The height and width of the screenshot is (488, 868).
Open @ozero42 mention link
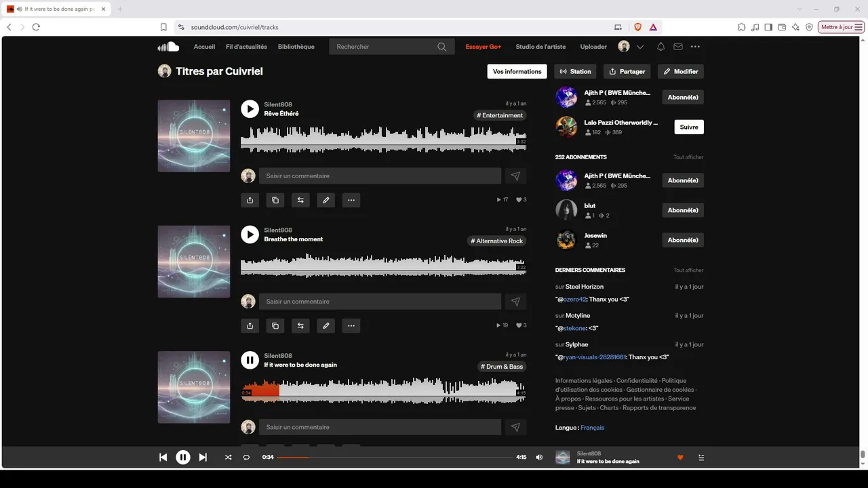(574, 300)
